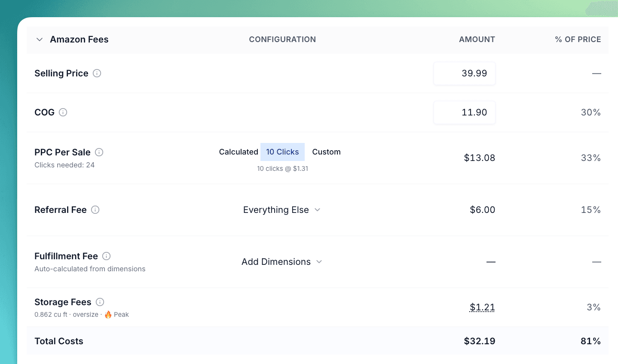
Task: Click the Amazon Fees section title
Action: click(x=79, y=39)
